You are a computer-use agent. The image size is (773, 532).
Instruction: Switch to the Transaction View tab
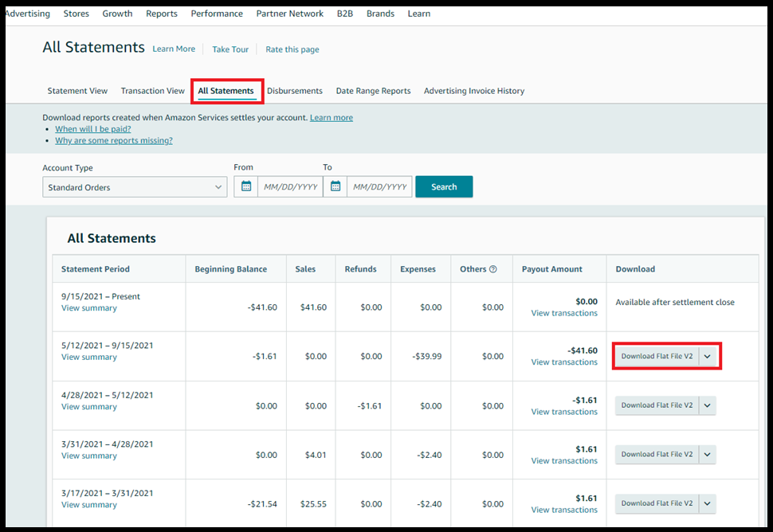coord(153,91)
